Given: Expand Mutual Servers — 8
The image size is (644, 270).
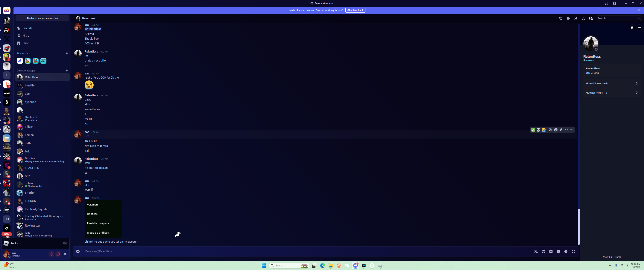Looking at the screenshot, I should tap(611, 83).
